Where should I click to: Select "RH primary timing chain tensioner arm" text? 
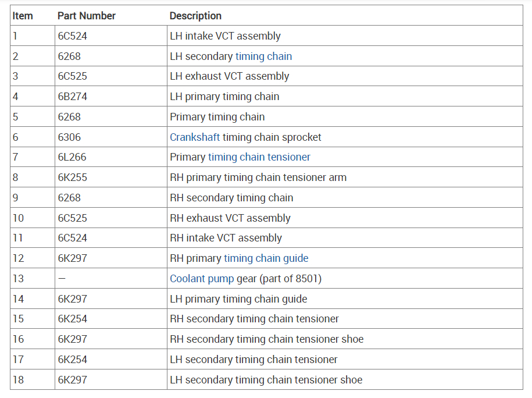258,177
